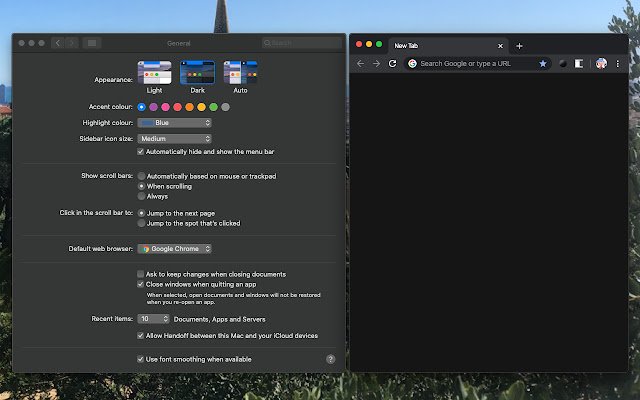This screenshot has width=640, height=400.
Task: Toggle Close windows when quitting an app
Action: tap(140, 284)
